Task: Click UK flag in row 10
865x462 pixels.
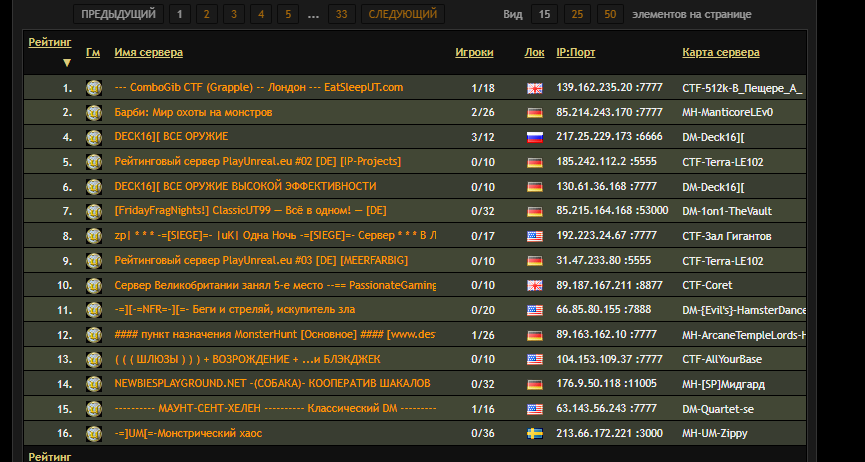Action: tap(535, 286)
